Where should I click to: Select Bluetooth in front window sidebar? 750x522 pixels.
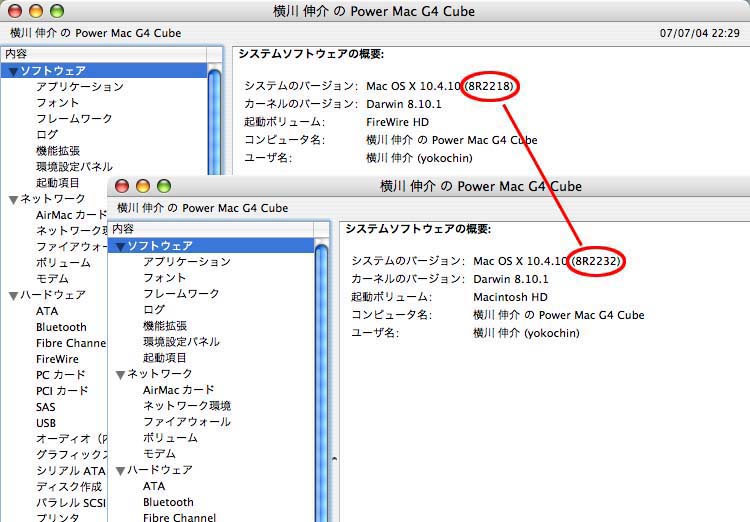click(x=168, y=502)
